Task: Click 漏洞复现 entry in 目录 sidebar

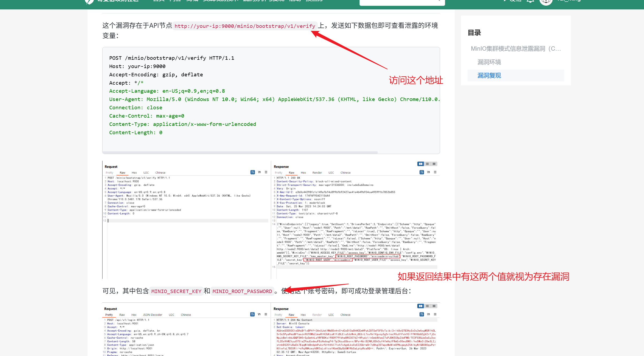Action: [489, 76]
